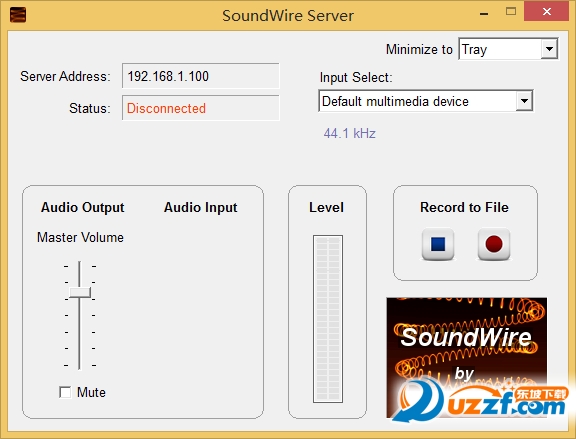The width and height of the screenshot is (576, 439).
Task: Minimize the SoundWire Server window
Action: click(484, 14)
